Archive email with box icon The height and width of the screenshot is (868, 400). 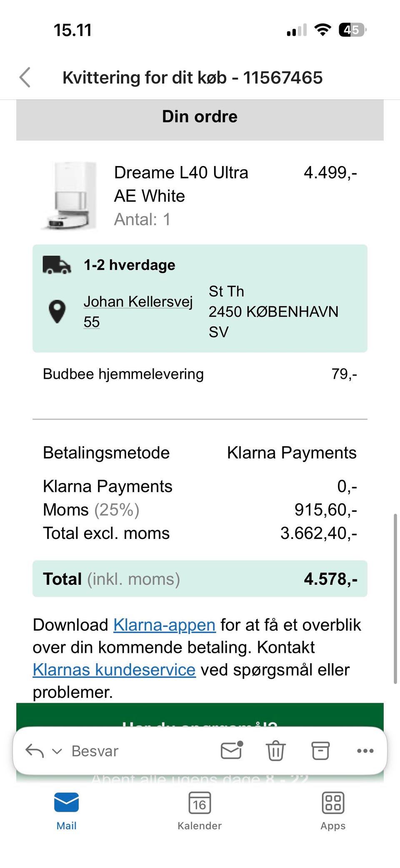(320, 751)
